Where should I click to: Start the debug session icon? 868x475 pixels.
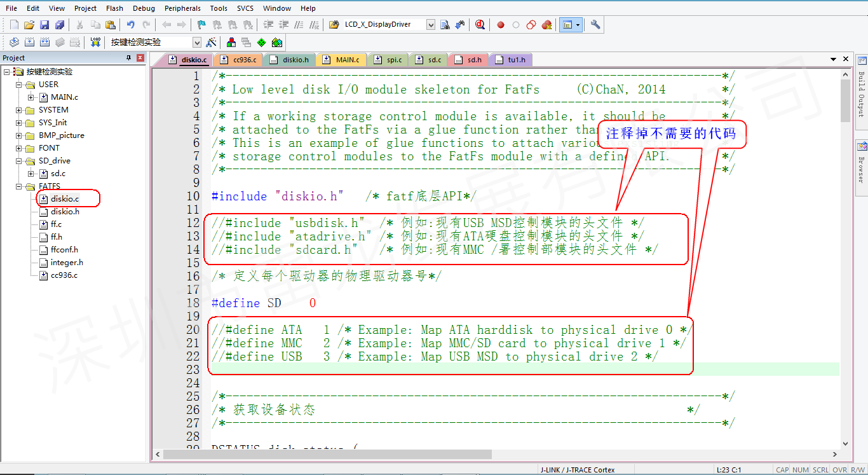coord(480,25)
